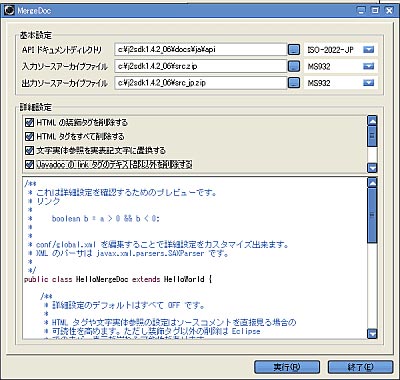Click the MergeDoc title bar icon
This screenshot has width=400, height=380.
click(x=9, y=11)
